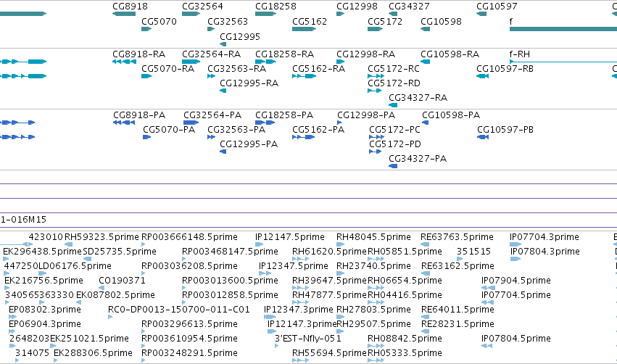Click transcript CG5172-RC
Viewport: 617px width, 364px height.
click(394, 68)
